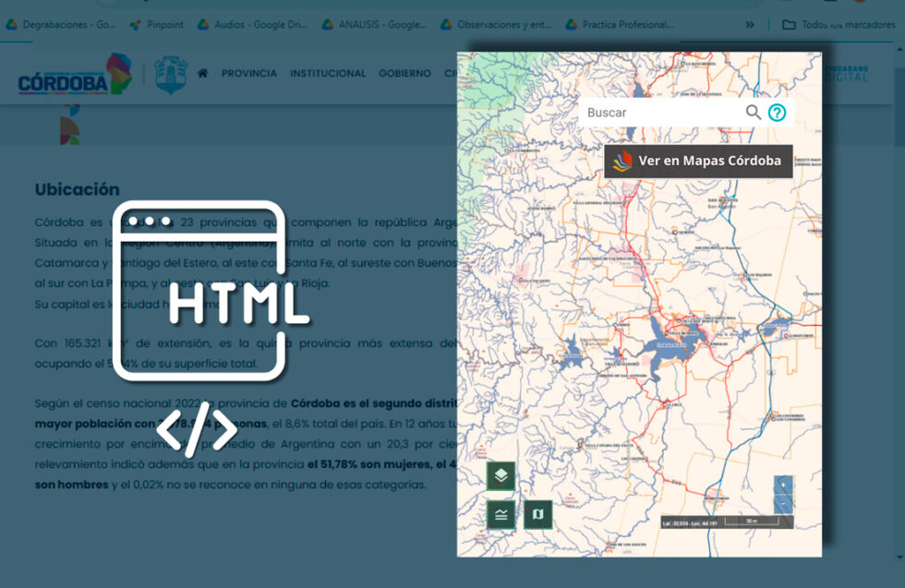Click the search magnifier icon
This screenshot has height=588, width=905.
(753, 112)
